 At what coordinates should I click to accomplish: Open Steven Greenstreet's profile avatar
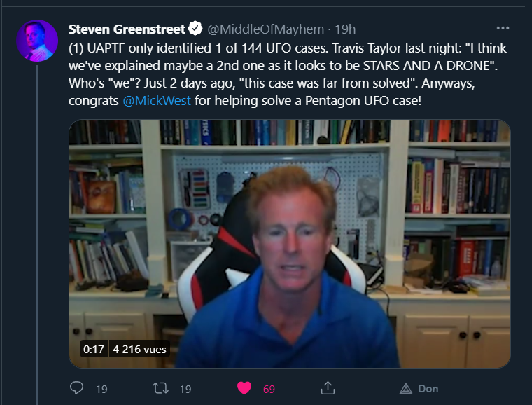[37, 41]
